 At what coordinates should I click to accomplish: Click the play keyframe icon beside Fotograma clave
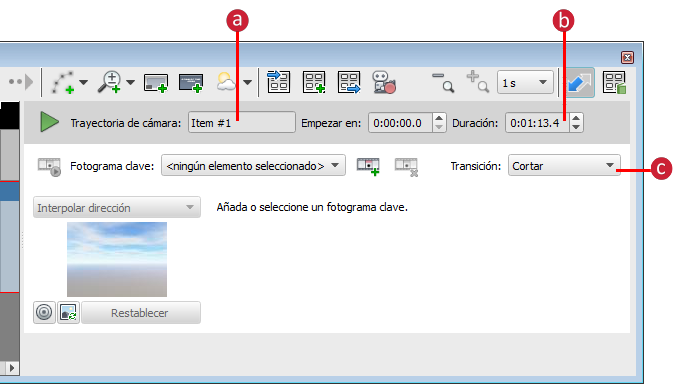click(x=49, y=167)
